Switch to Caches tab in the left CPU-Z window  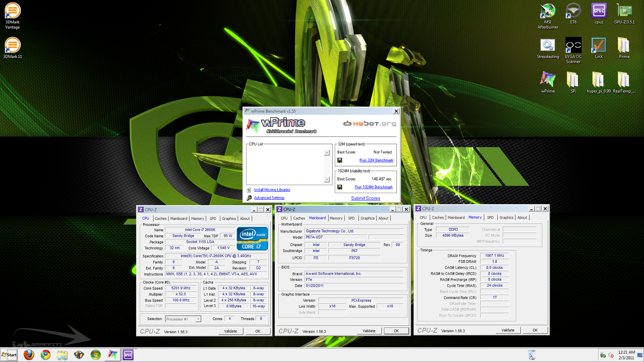[161, 219]
